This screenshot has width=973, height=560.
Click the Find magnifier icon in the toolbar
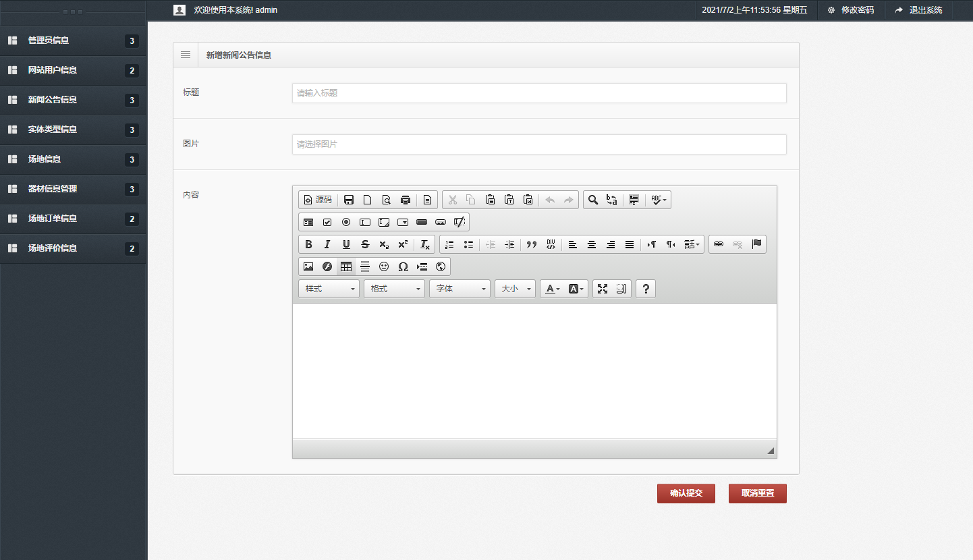point(593,200)
